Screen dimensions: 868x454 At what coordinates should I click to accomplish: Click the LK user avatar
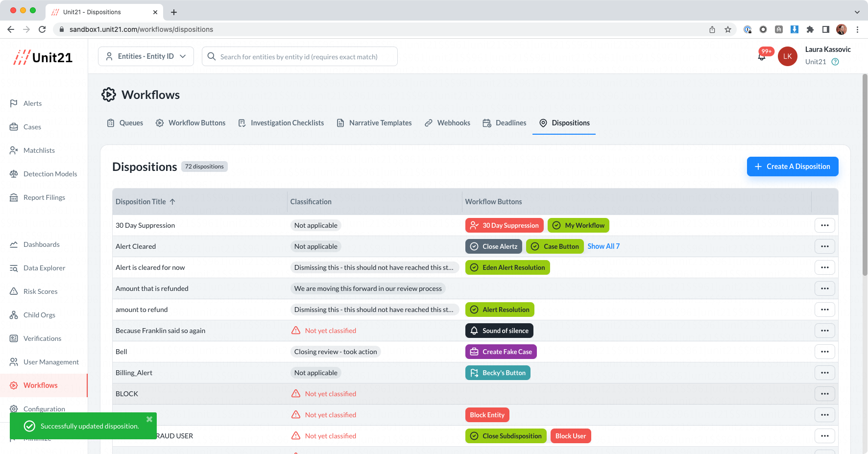tap(788, 56)
